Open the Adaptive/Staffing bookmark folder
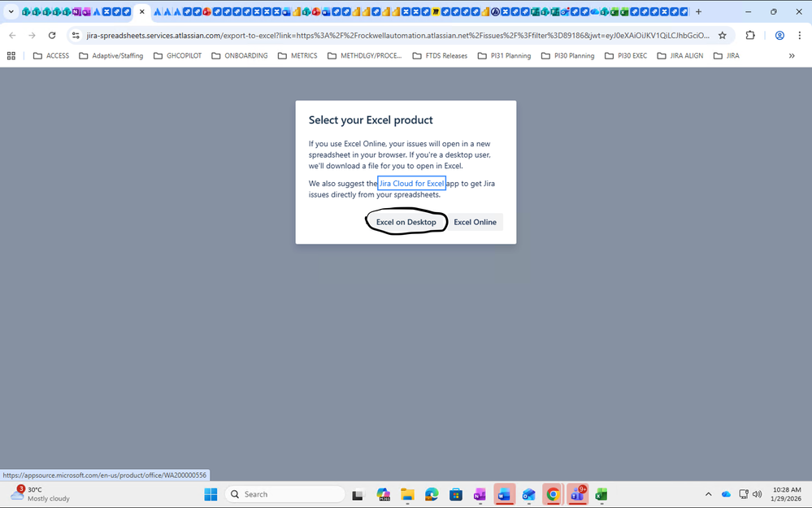 tap(111, 55)
